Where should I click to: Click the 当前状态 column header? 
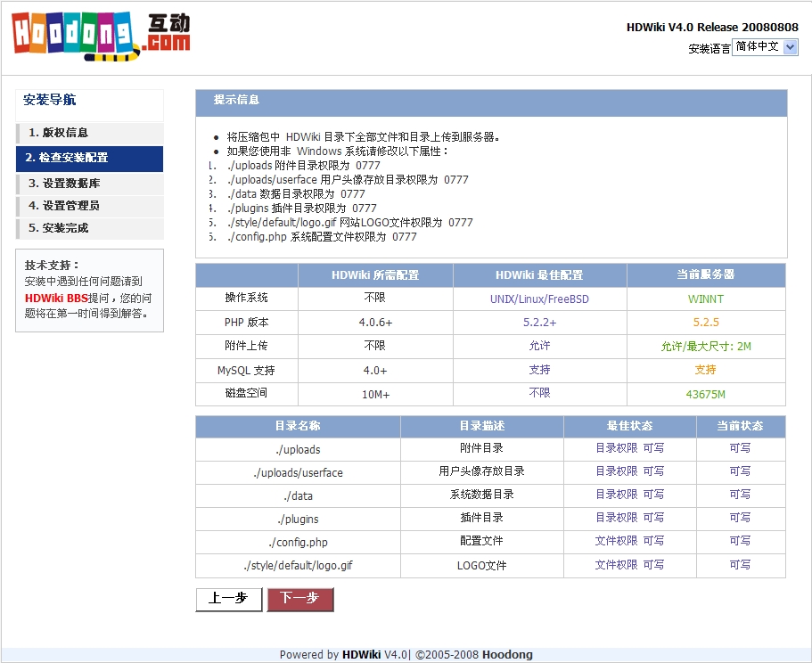741,427
